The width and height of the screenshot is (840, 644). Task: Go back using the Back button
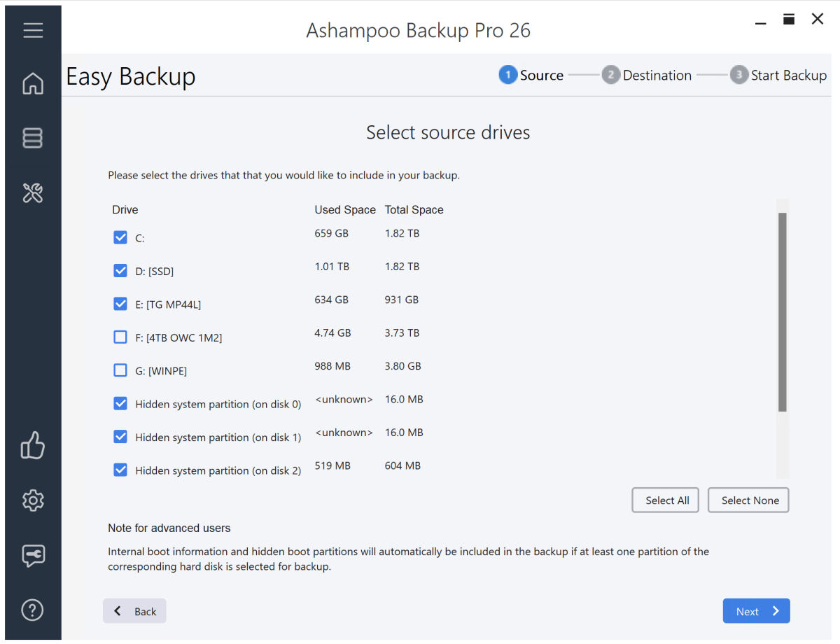click(134, 610)
